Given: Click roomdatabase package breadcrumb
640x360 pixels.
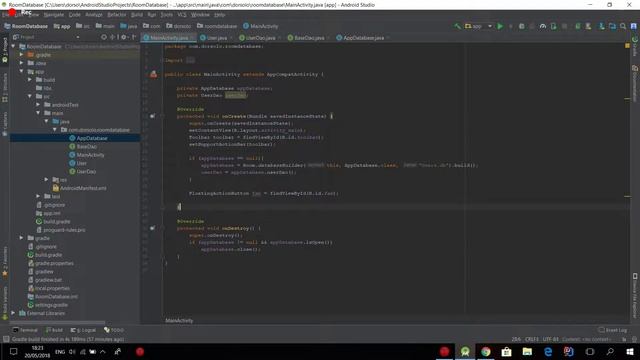Looking at the screenshot, I should click(x=217, y=26).
